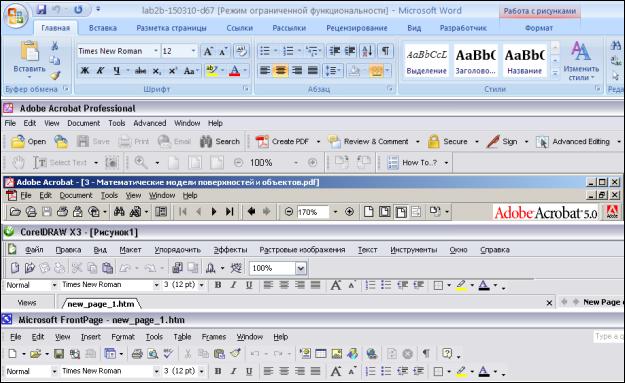Toggle Underline in FrontPage bottom formatting bar
This screenshot has width=625, height=383.
249,371
